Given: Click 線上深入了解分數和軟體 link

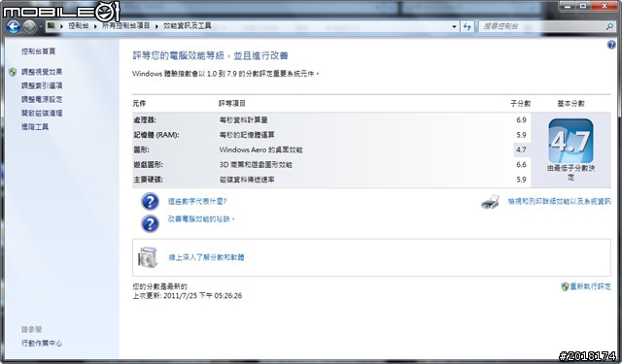Looking at the screenshot, I should pos(206,257).
